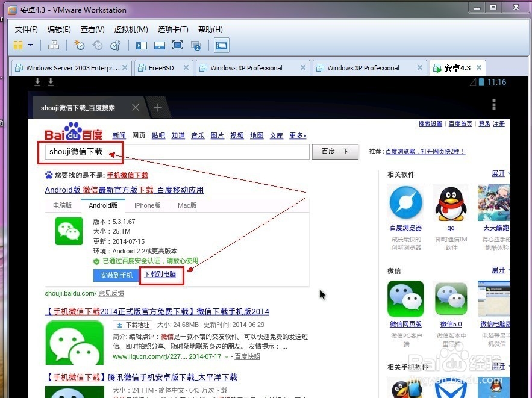Click the 搜索设置 link
532x398 pixels.
(x=430, y=124)
